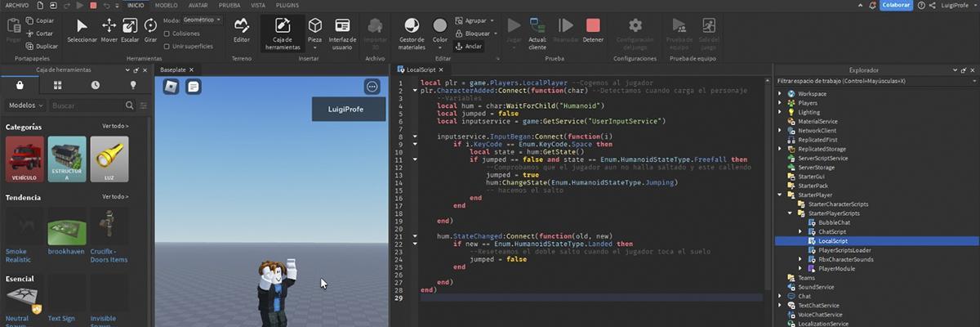Switch to the PRUEBA ribbon tab
The width and height of the screenshot is (980, 327).
(x=229, y=5)
